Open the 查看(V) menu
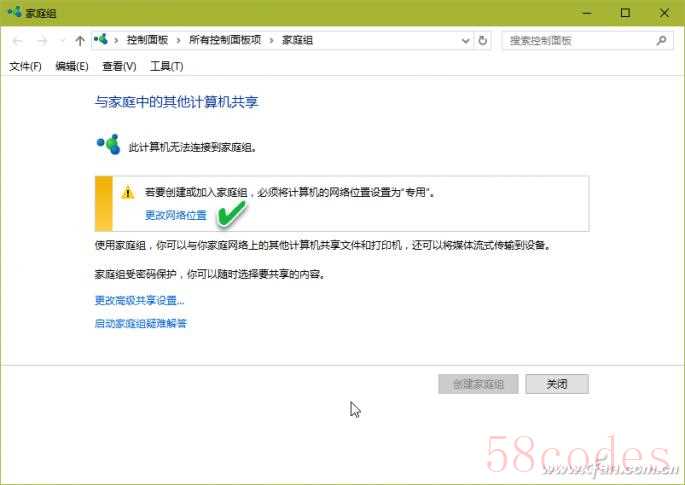Screen dimensions: 685x485 (x=119, y=66)
